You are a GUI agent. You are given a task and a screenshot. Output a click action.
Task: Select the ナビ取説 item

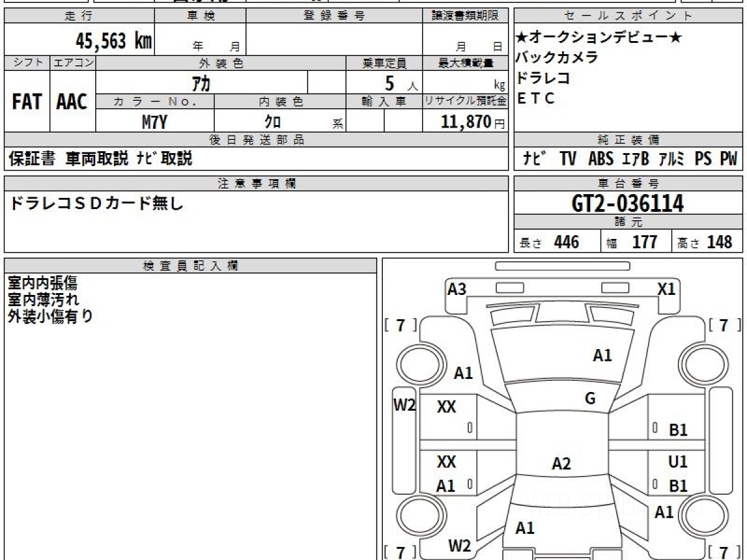164,159
